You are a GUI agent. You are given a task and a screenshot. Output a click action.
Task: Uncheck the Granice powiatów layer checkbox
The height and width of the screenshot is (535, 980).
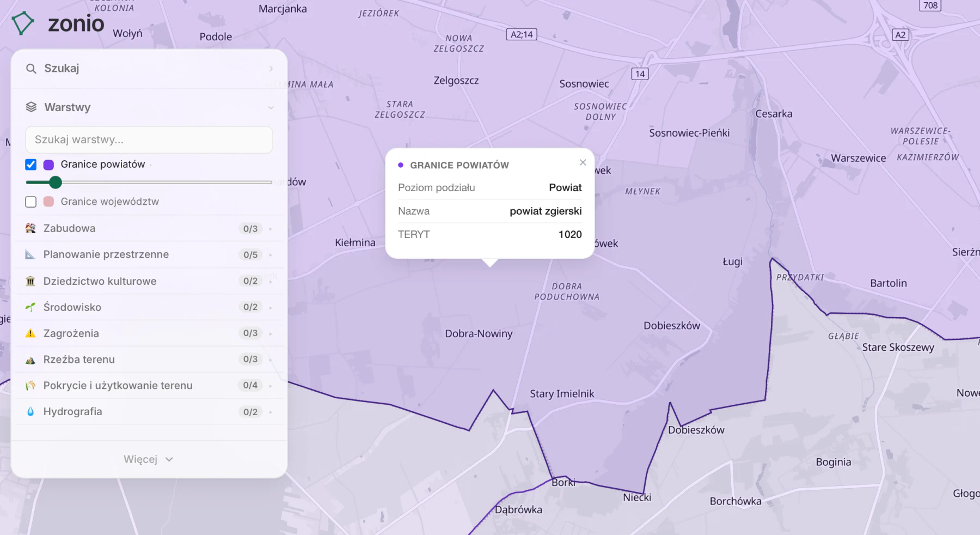click(31, 165)
